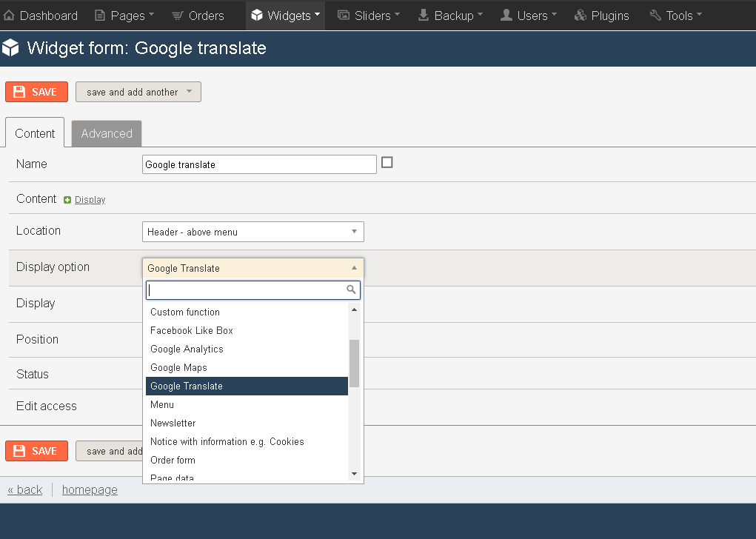Open the Sliders menu

[369, 16]
